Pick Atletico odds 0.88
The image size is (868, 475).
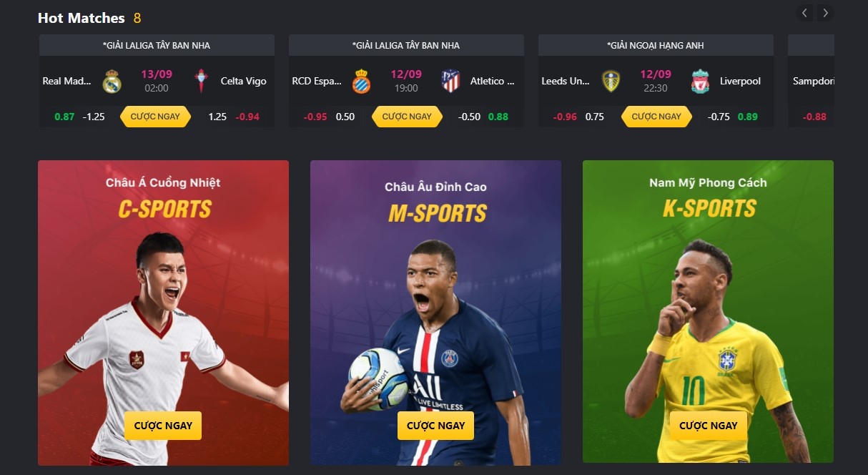tap(498, 117)
